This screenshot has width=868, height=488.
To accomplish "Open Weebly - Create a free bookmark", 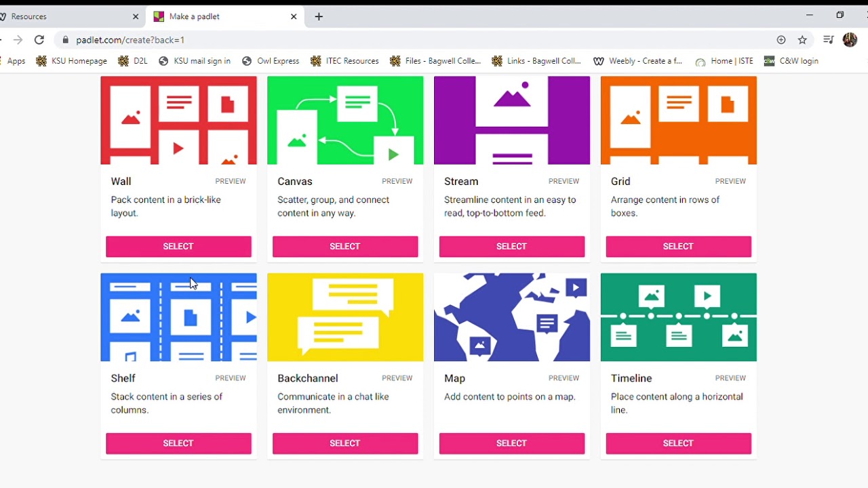I will pos(638,61).
